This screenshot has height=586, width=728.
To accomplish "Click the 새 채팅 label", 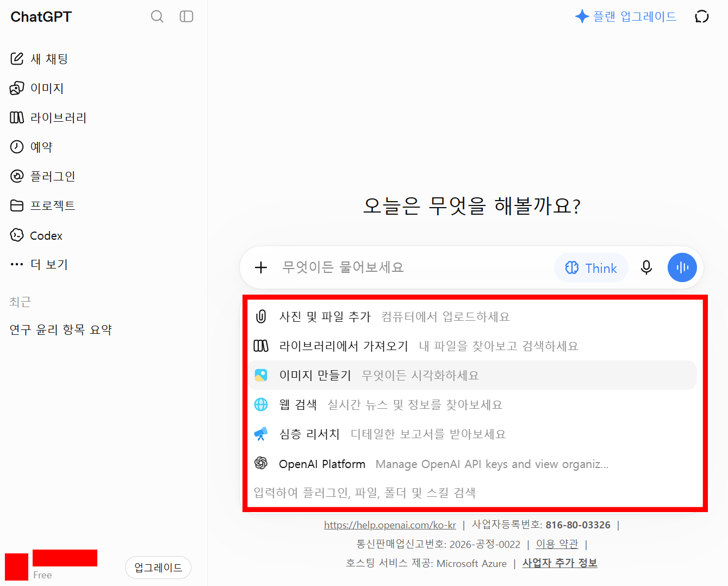I will (x=49, y=59).
